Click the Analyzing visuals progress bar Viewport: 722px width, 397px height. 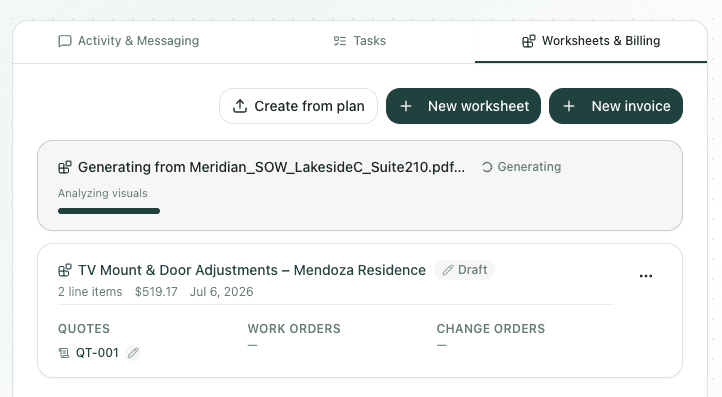click(x=109, y=211)
